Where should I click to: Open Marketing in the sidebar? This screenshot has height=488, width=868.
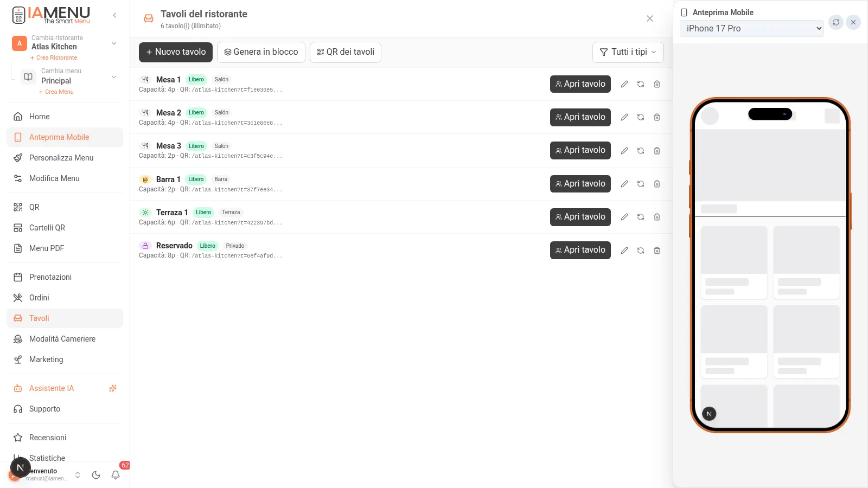pos(65,359)
